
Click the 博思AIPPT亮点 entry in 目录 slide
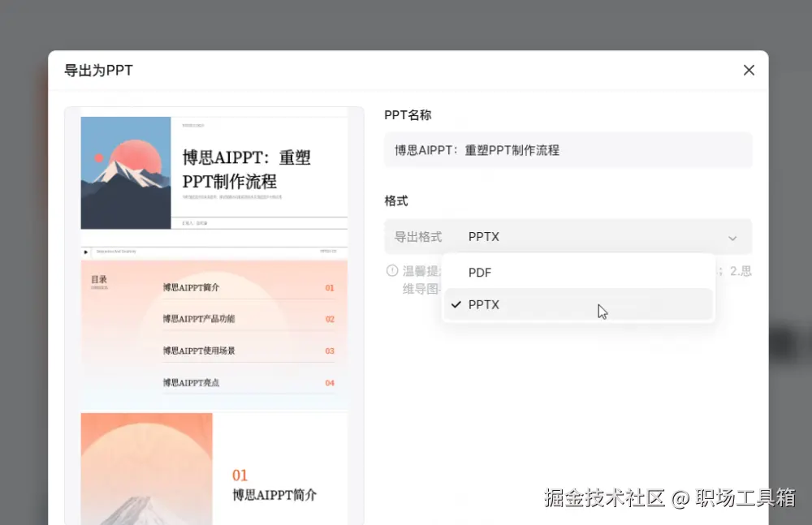pyautogui.click(x=191, y=383)
